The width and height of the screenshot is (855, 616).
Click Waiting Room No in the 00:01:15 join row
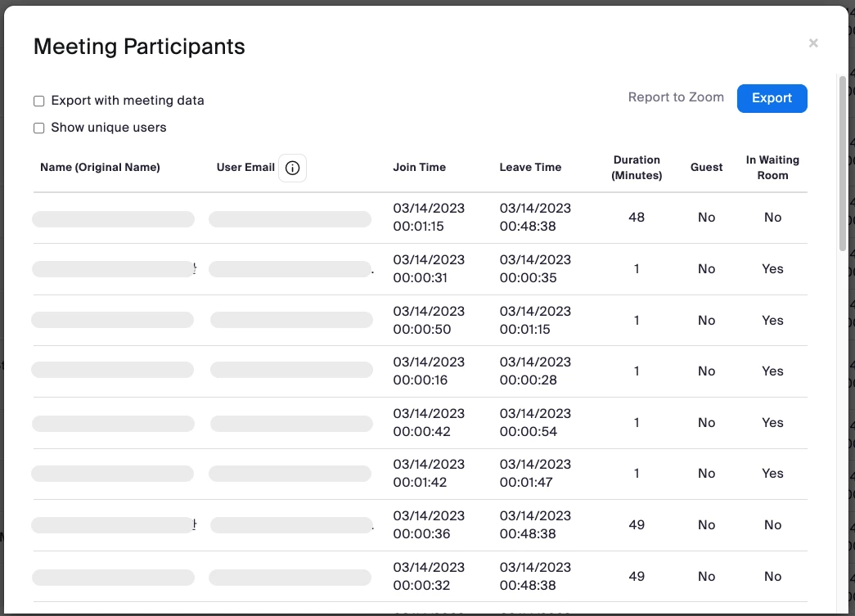[x=772, y=218]
